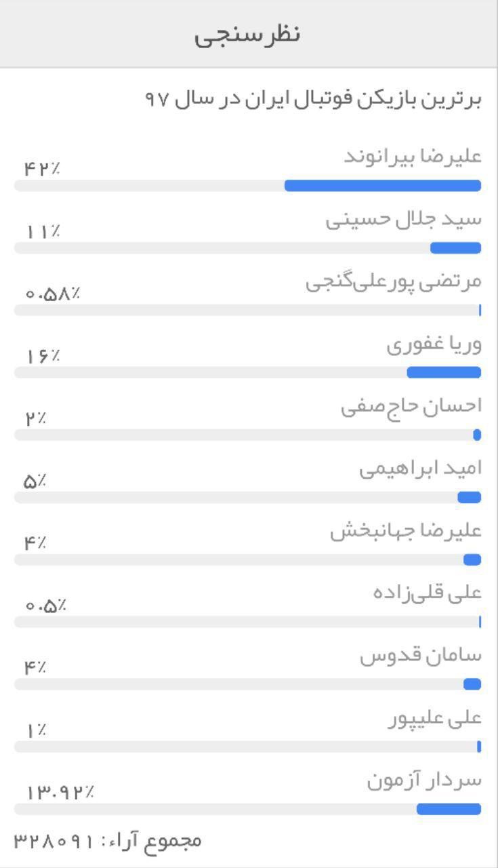Vote for وریا غفوری option
The height and width of the screenshot is (868, 498).
(x=434, y=344)
